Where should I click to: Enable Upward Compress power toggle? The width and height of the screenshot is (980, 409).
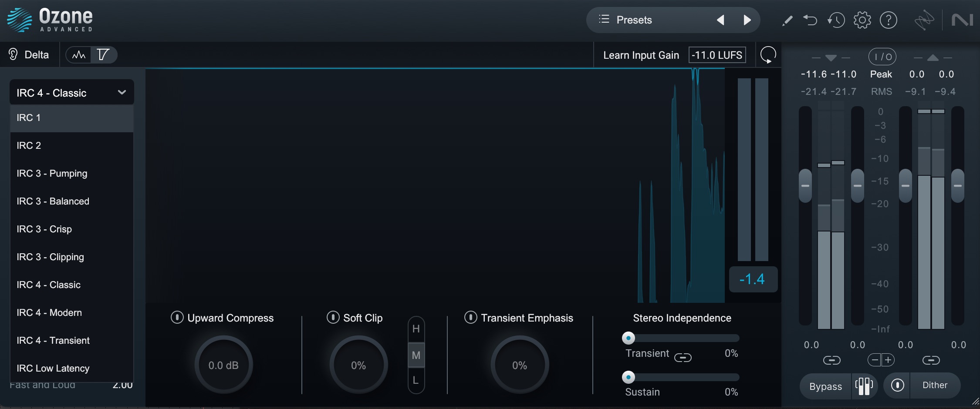[x=177, y=317]
